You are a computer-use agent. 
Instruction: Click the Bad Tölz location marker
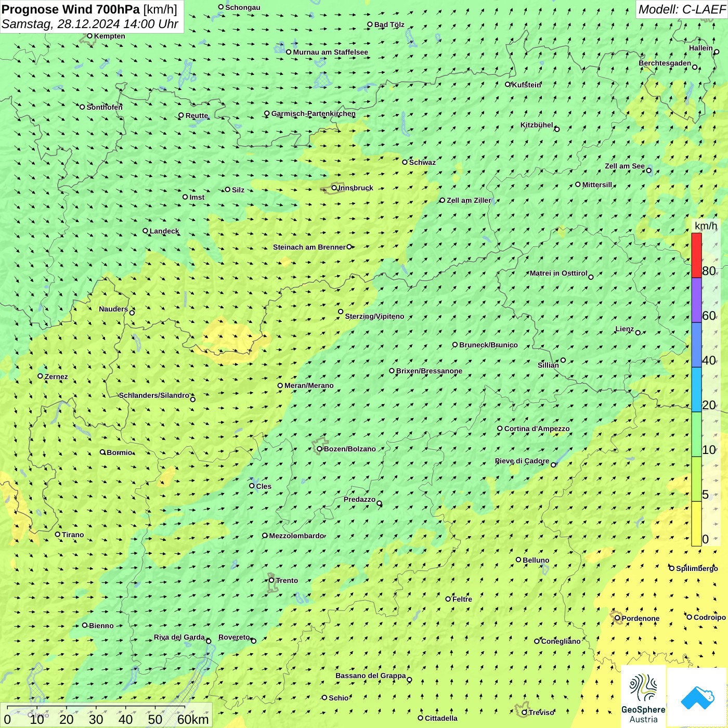tap(370, 24)
